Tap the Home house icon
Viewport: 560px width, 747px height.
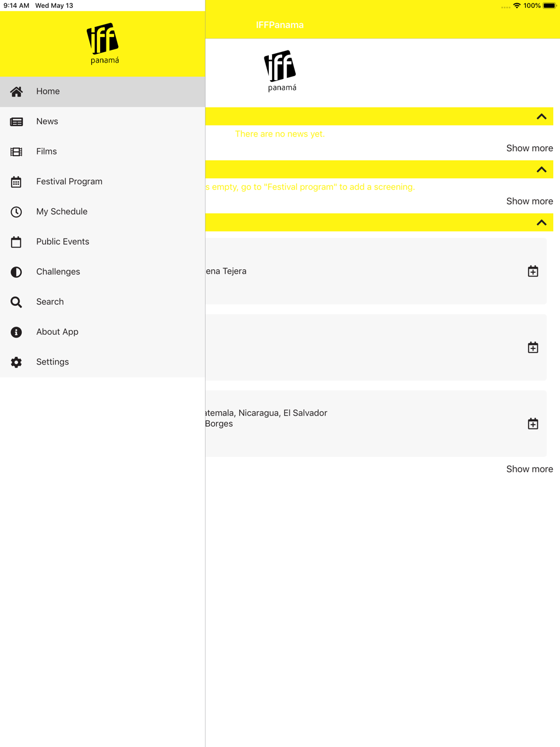pos(16,91)
